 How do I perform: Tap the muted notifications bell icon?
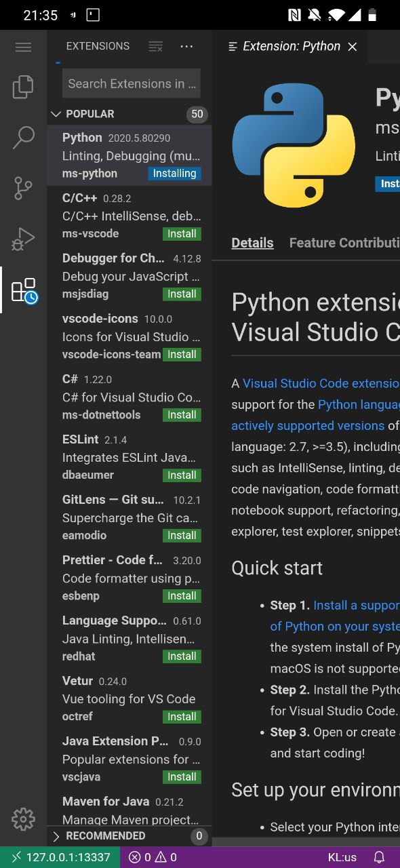point(314,15)
